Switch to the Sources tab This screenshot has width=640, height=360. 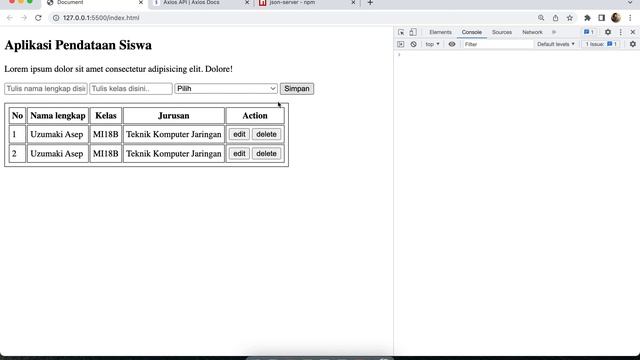click(x=502, y=32)
